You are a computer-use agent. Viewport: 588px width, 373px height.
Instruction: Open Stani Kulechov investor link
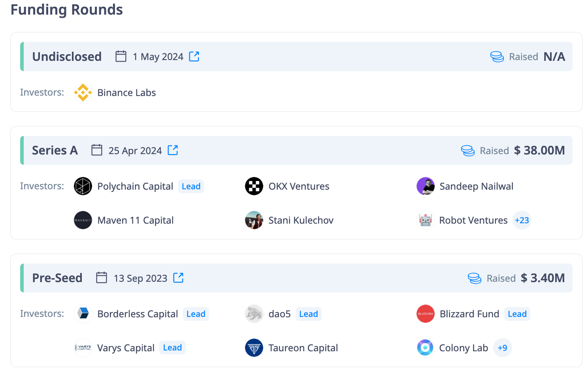tap(301, 220)
